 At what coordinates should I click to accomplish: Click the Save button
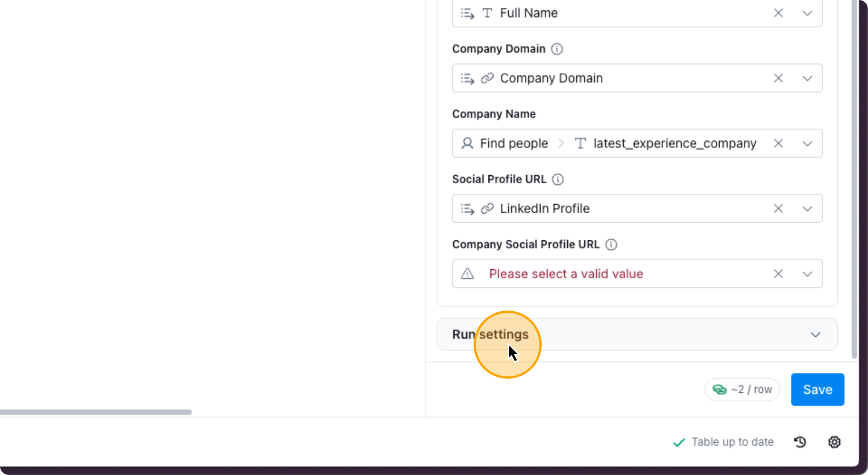tap(817, 389)
